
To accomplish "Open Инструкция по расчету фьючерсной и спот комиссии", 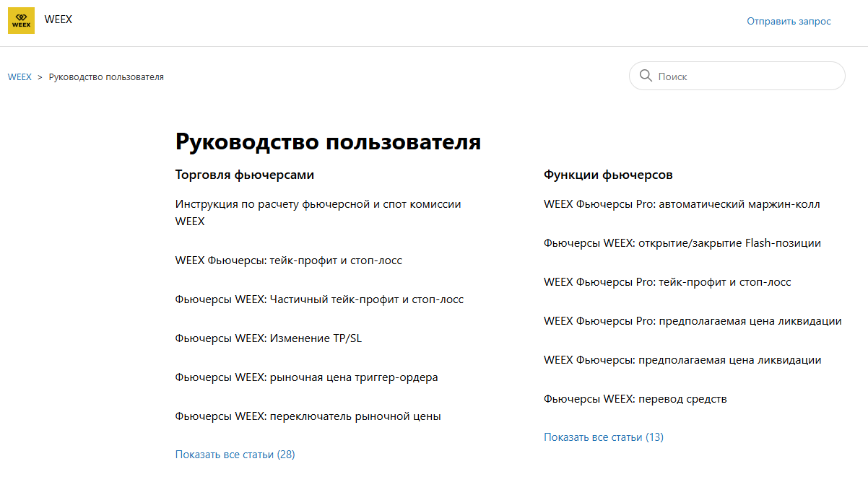I will click(318, 213).
